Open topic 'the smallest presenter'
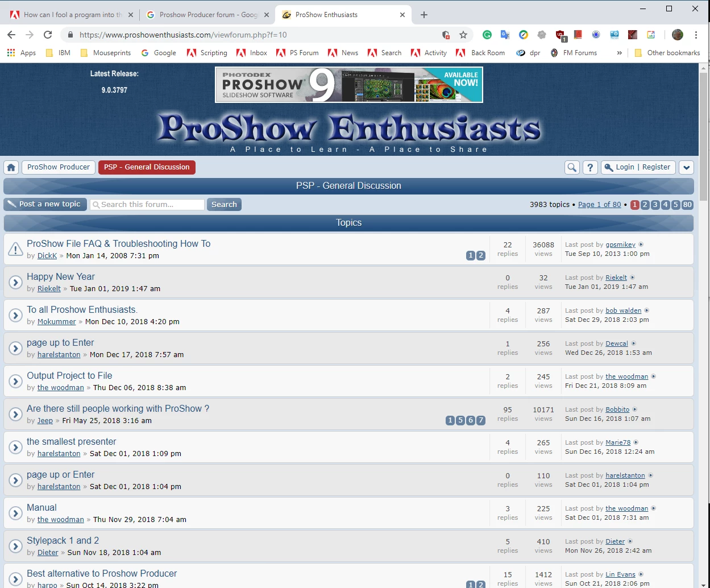This screenshot has width=710, height=588. [71, 442]
